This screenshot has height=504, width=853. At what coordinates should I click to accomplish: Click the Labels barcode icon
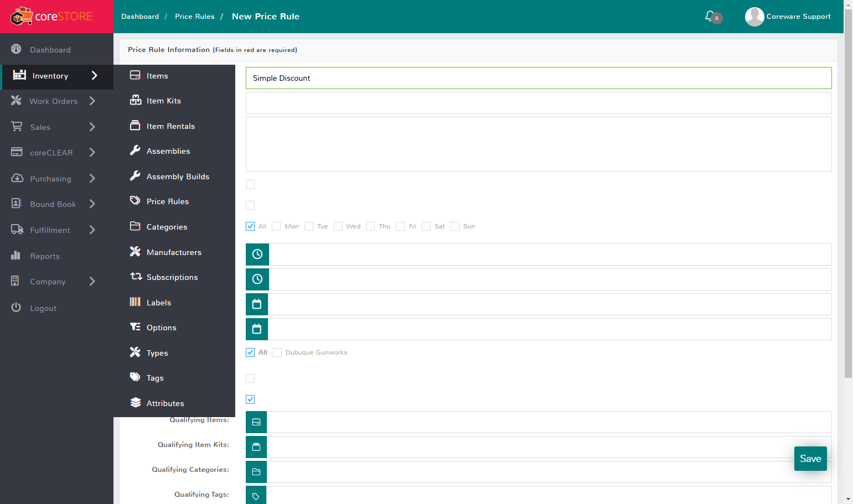(135, 302)
